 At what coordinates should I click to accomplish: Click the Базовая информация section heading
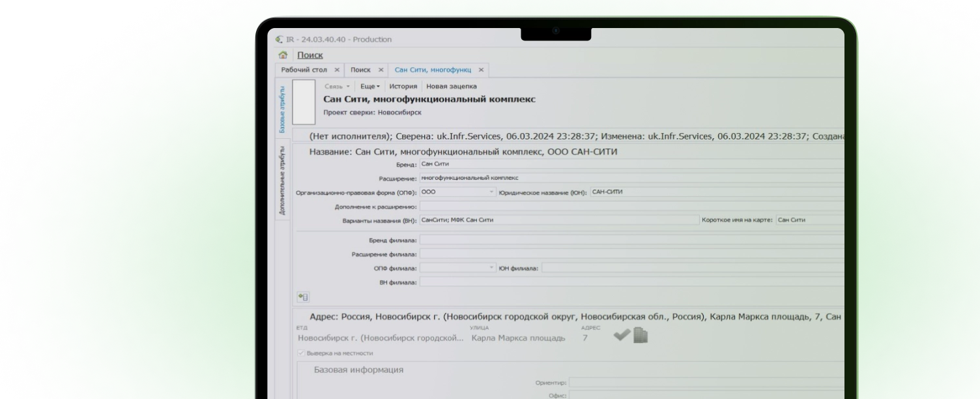(358, 370)
